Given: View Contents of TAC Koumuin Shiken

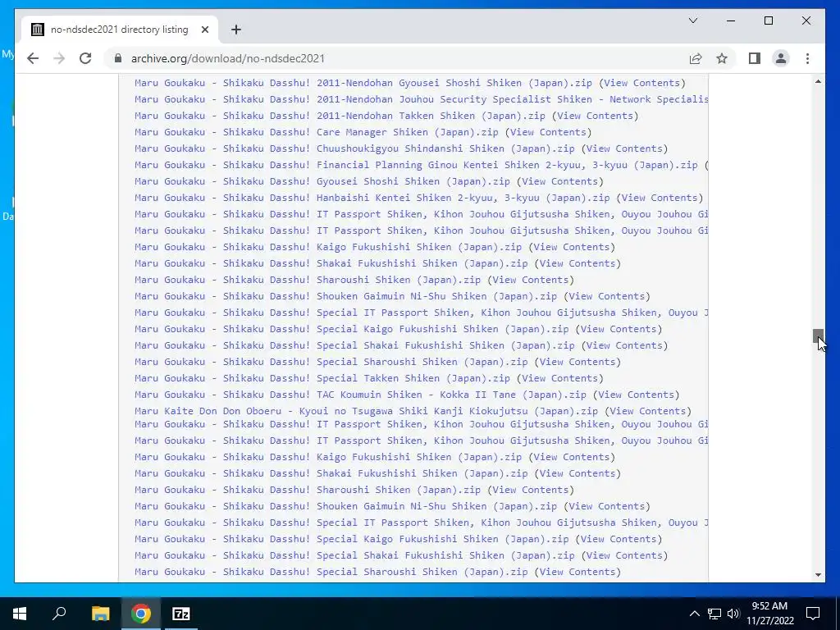Looking at the screenshot, I should (636, 395).
